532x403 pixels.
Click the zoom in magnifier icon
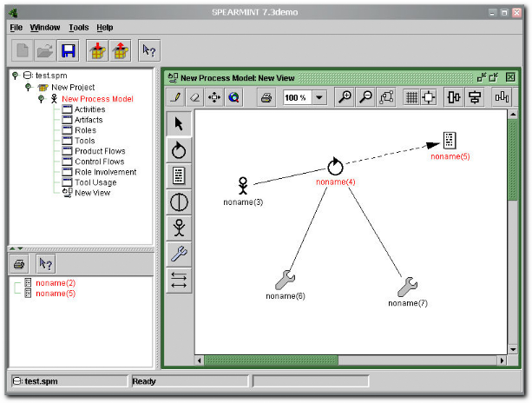[x=345, y=97]
